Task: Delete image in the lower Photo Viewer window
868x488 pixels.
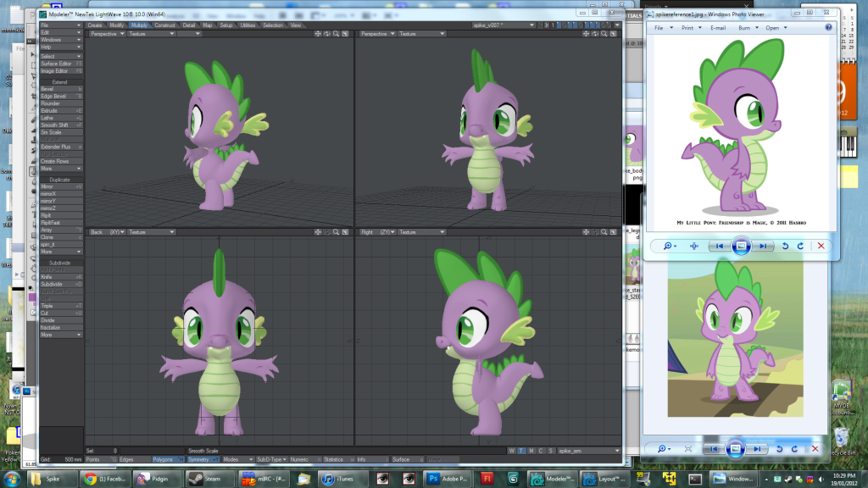Action: pyautogui.click(x=815, y=449)
